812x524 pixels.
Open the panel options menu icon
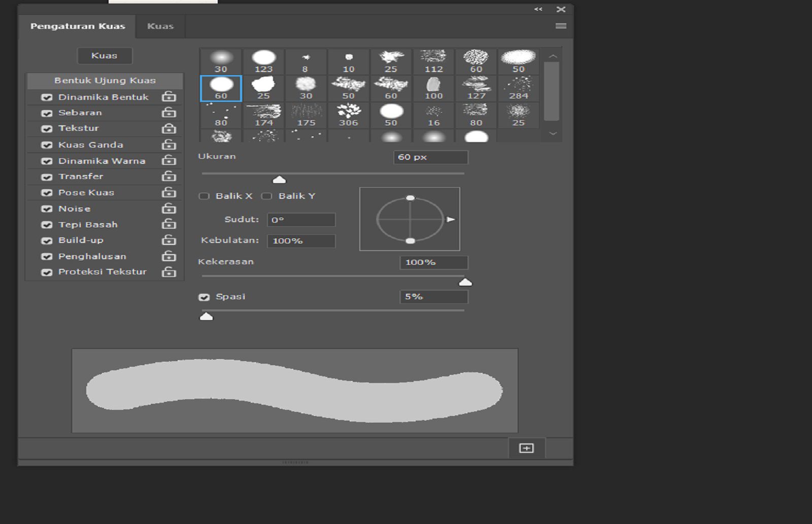click(561, 26)
